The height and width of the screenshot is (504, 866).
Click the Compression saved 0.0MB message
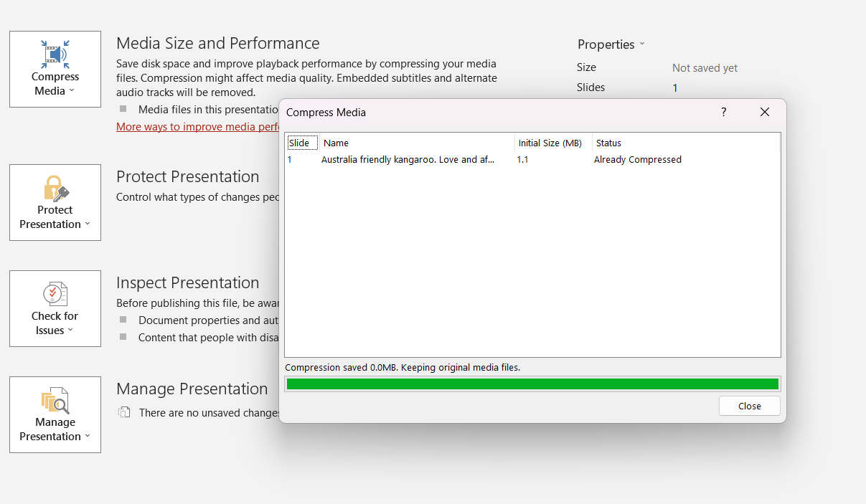pyautogui.click(x=403, y=367)
